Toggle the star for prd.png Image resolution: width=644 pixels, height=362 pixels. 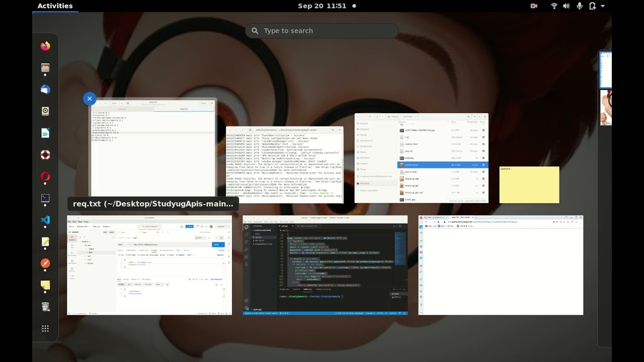pyautogui.click(x=484, y=158)
